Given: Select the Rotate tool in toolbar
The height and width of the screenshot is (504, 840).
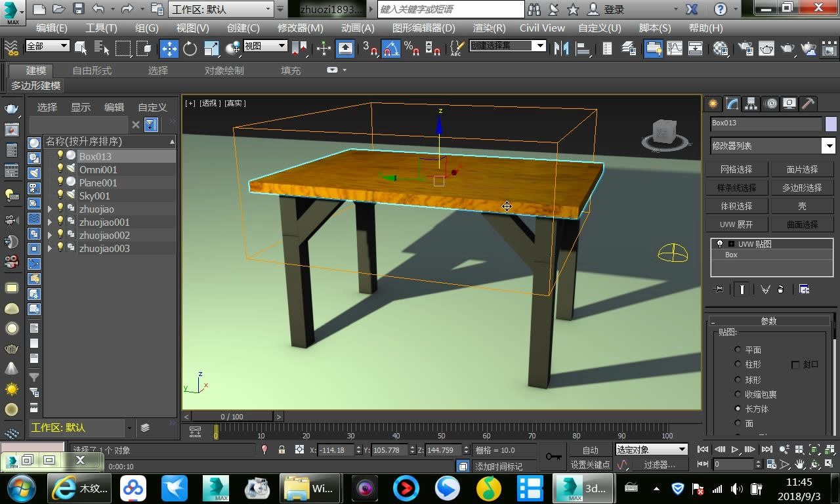Looking at the screenshot, I should (190, 49).
